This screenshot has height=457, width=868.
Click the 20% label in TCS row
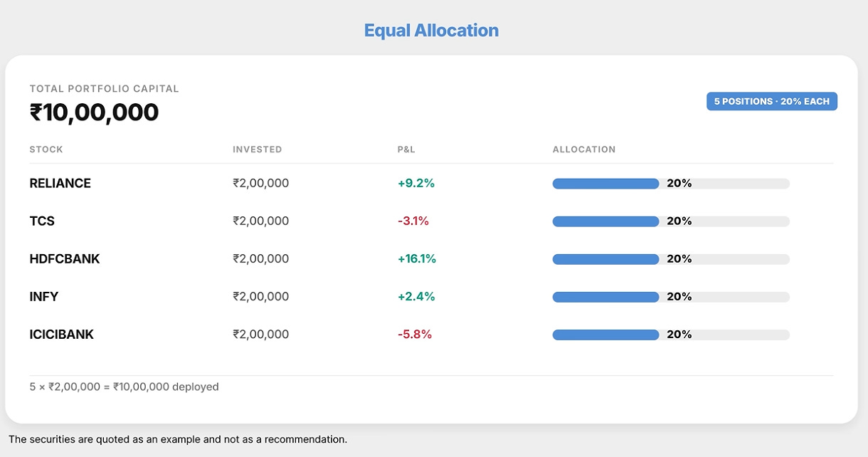679,221
